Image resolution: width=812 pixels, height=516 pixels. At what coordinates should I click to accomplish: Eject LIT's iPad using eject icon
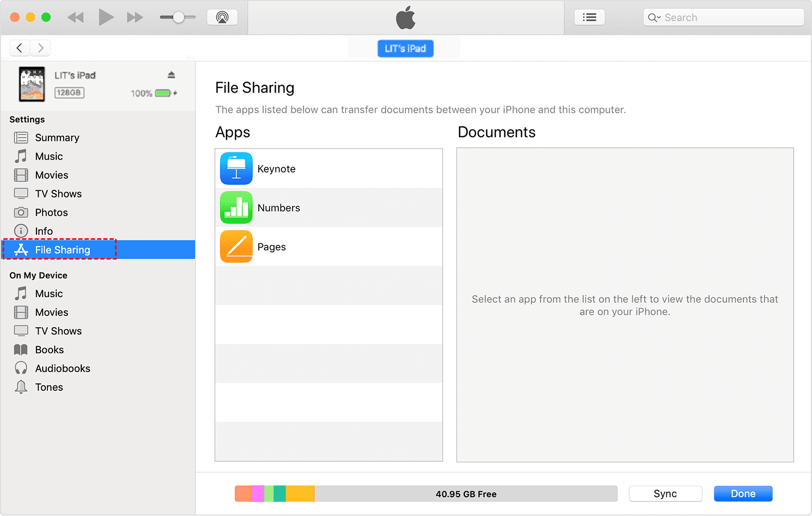click(x=171, y=75)
